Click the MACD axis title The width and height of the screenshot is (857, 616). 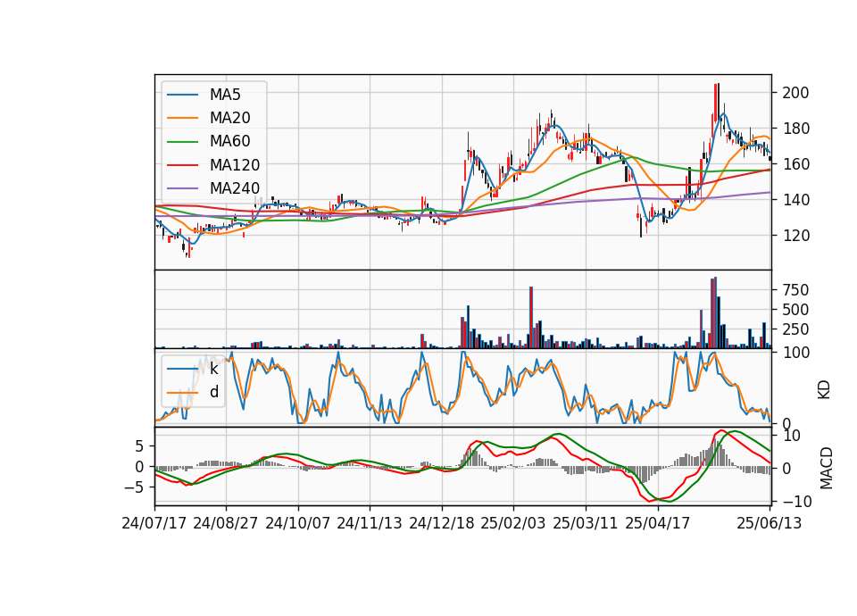click(x=827, y=468)
